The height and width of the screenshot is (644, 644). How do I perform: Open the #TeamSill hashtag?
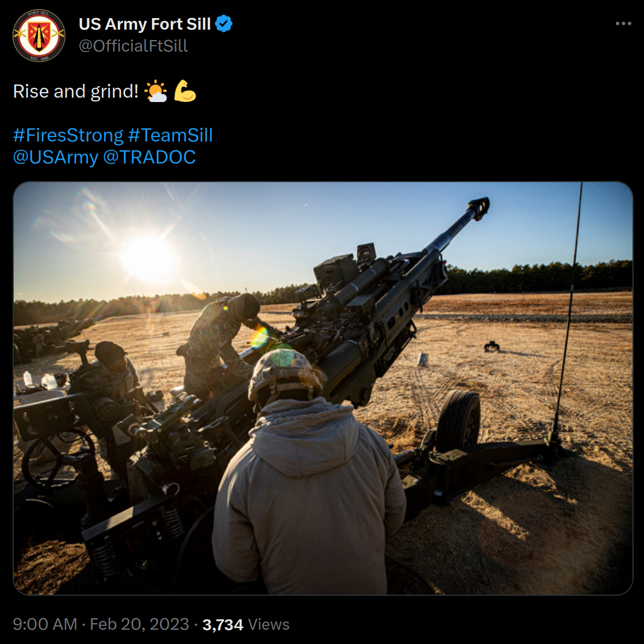171,135
